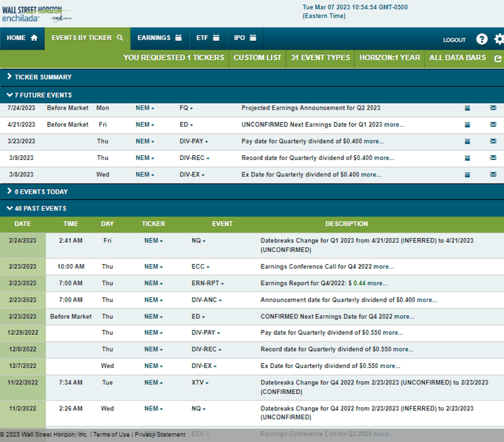The height and width of the screenshot is (442, 504).
Task: Open the settings gear icon
Action: tap(499, 39)
